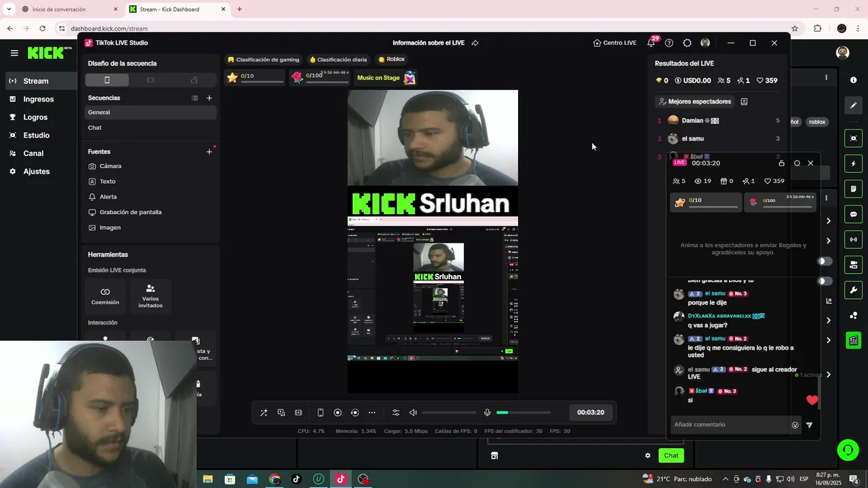Open the three-dots more options

click(372, 413)
